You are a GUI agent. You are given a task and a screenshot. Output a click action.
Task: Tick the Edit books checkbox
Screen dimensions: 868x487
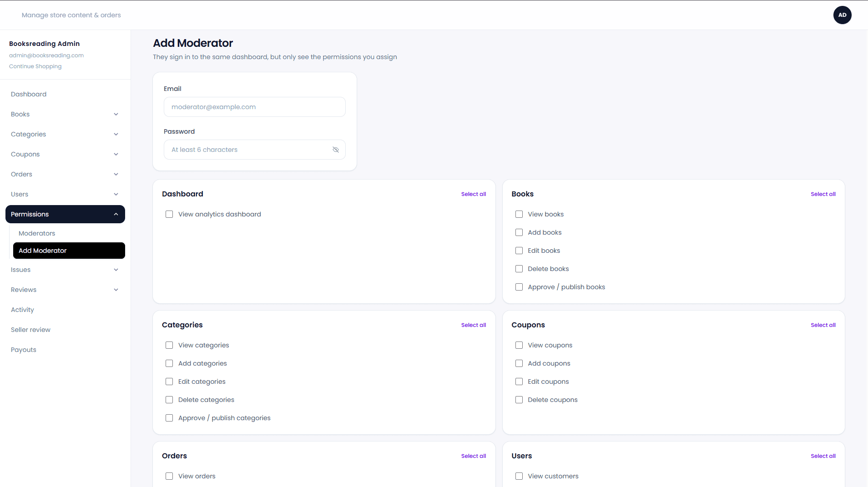pos(519,251)
